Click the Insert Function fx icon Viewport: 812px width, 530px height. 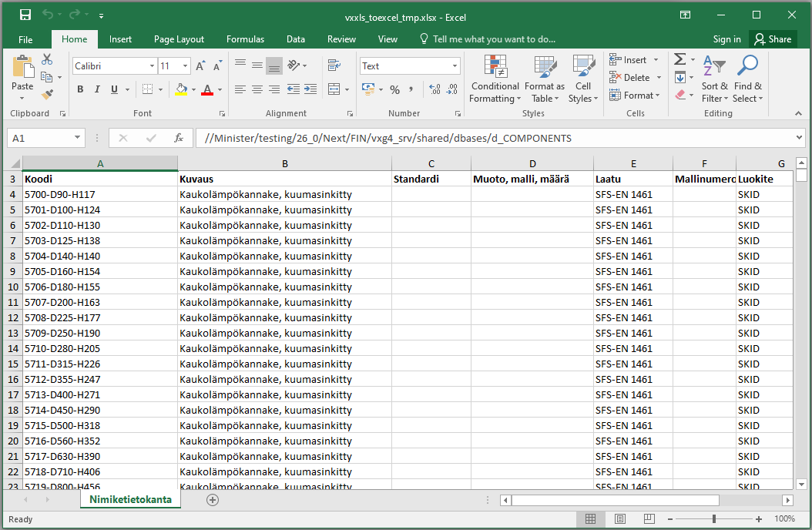click(179, 138)
